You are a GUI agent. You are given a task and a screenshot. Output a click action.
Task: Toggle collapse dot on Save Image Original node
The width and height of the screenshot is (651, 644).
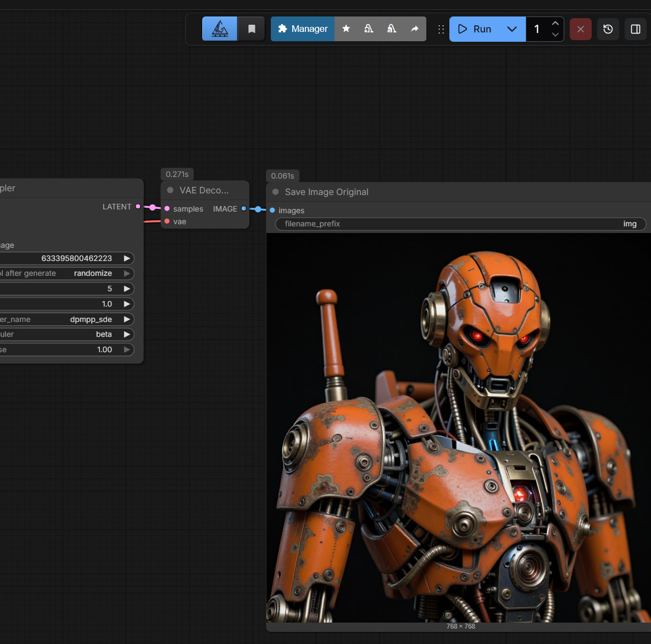(x=276, y=192)
